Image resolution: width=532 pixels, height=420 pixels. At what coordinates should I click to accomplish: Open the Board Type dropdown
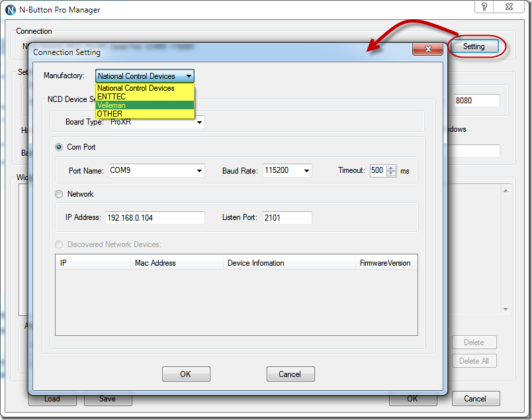200,122
